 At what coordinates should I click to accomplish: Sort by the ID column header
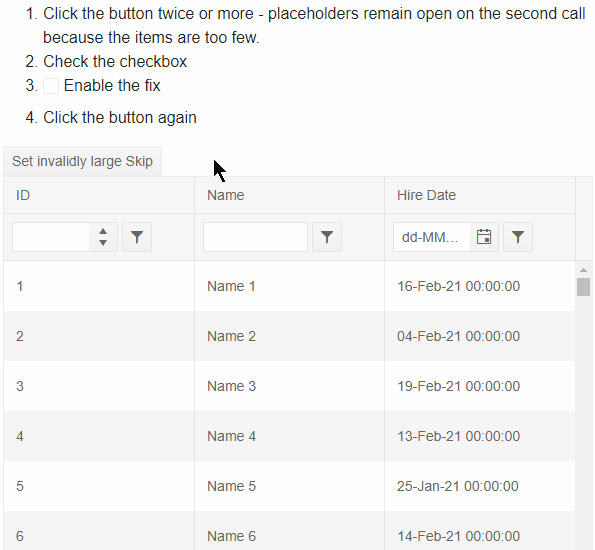pos(99,195)
